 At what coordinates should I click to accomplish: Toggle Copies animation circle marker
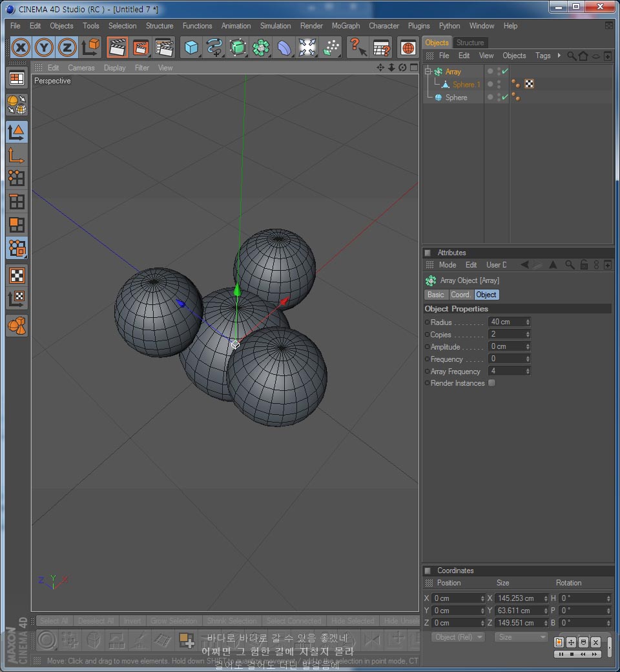(x=427, y=334)
